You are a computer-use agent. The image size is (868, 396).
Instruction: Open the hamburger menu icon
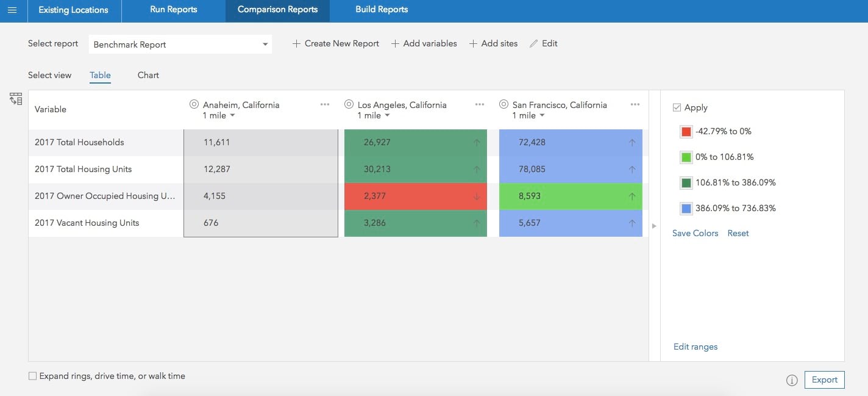(x=12, y=10)
